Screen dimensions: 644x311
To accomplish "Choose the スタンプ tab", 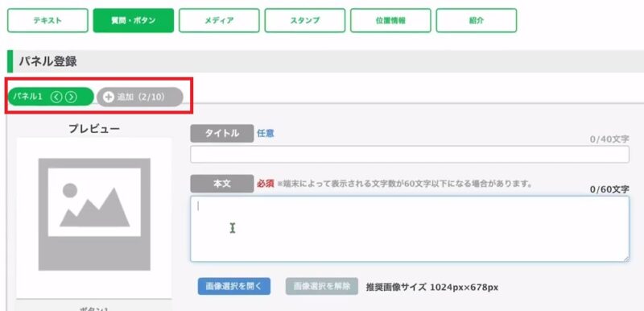I will 305,20.
